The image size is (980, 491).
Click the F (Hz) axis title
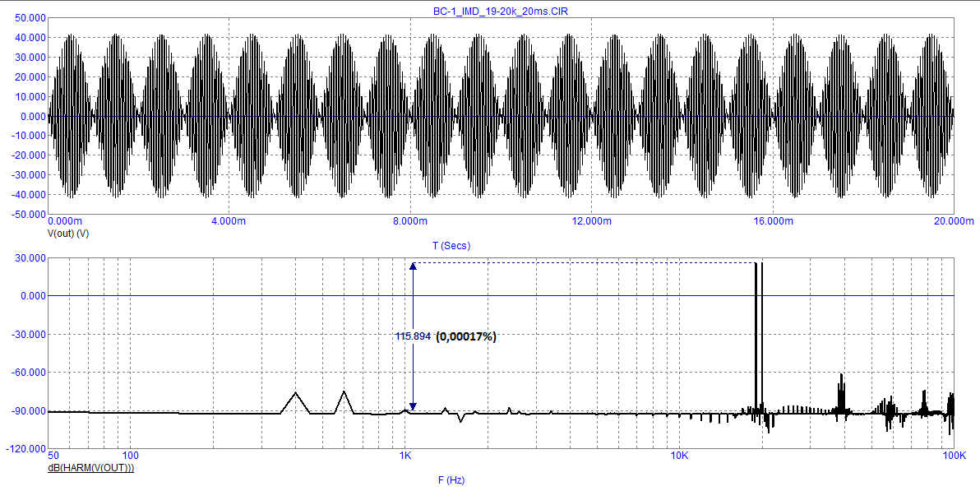[451, 480]
